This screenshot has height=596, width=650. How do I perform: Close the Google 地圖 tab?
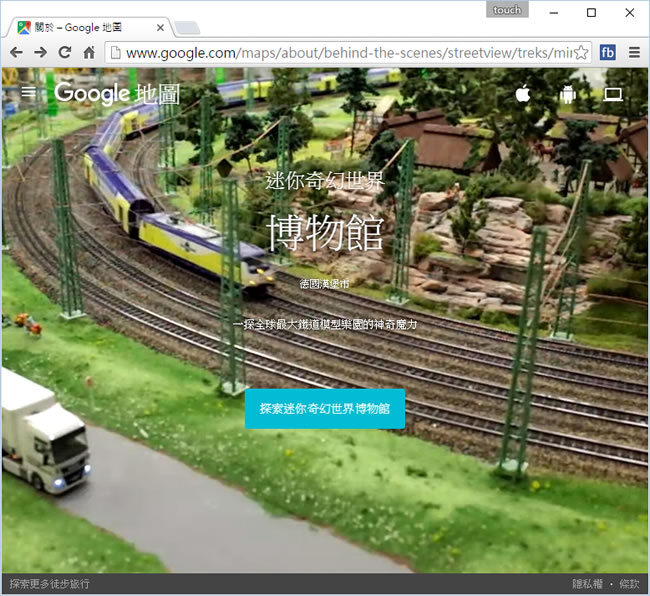158,27
